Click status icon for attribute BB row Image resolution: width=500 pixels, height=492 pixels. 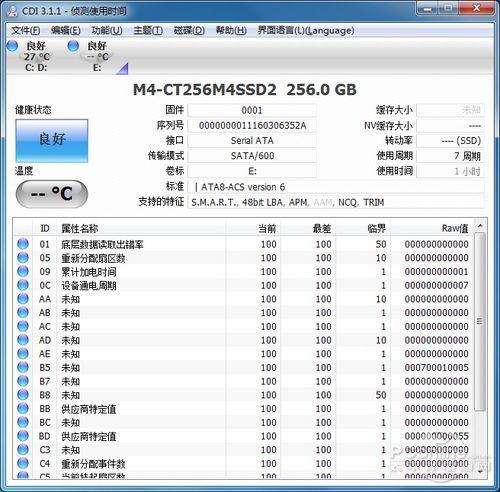point(23,408)
